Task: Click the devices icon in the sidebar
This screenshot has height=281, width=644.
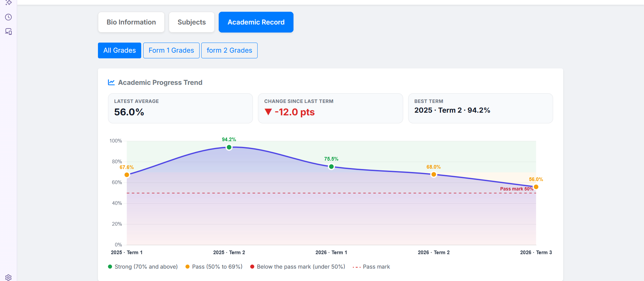Action: [8, 32]
